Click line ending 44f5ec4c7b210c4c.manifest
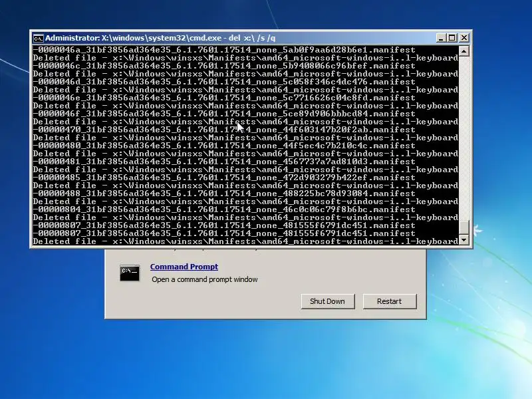 click(x=224, y=146)
